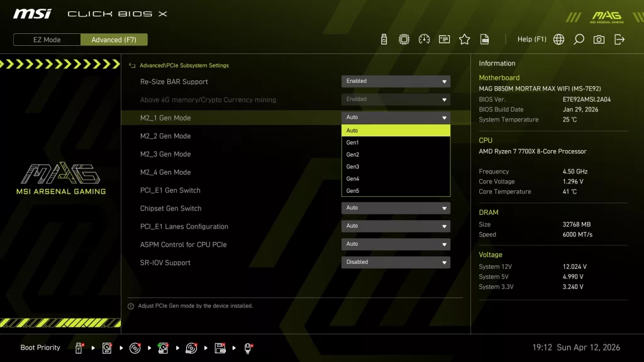
Task: Choose Gen4 from the dropdown list
Action: 396,178
